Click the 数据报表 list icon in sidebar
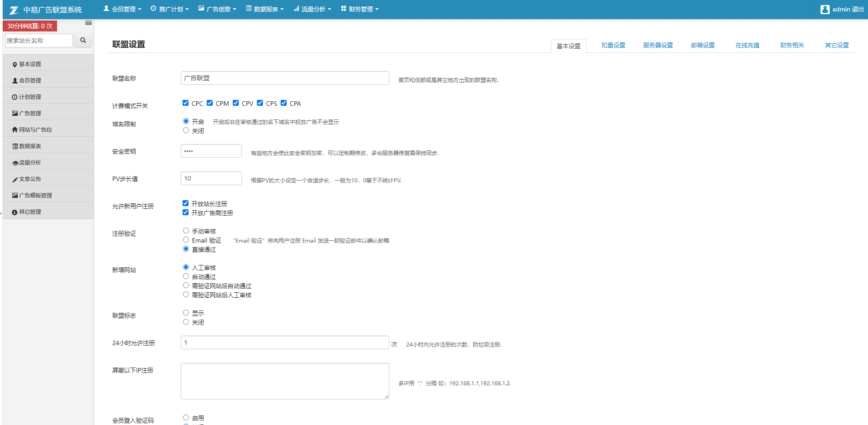This screenshot has width=868, height=425. click(15, 146)
